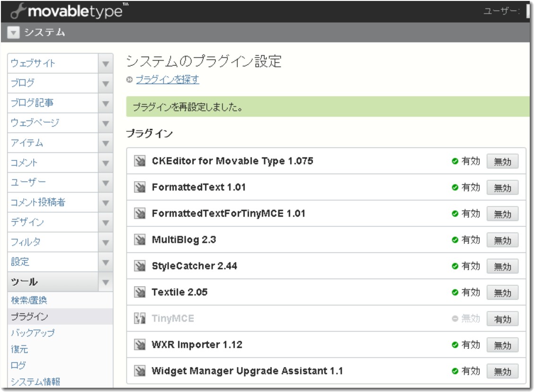The image size is (534, 392).
Task: Click the MultiBlog plugin icon
Action: click(x=140, y=241)
